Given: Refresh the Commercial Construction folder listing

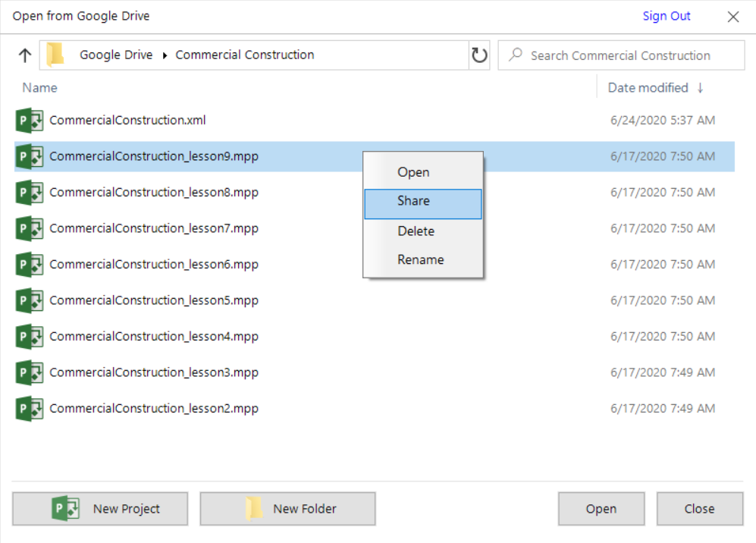Looking at the screenshot, I should tap(479, 55).
